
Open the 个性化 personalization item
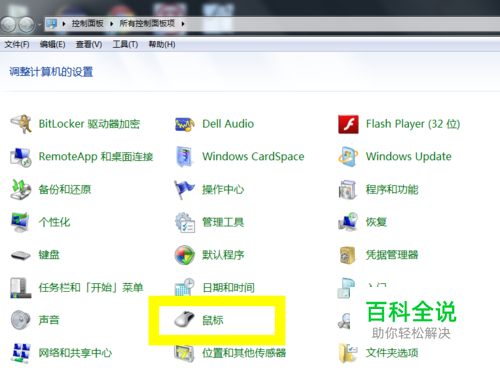click(x=40, y=222)
